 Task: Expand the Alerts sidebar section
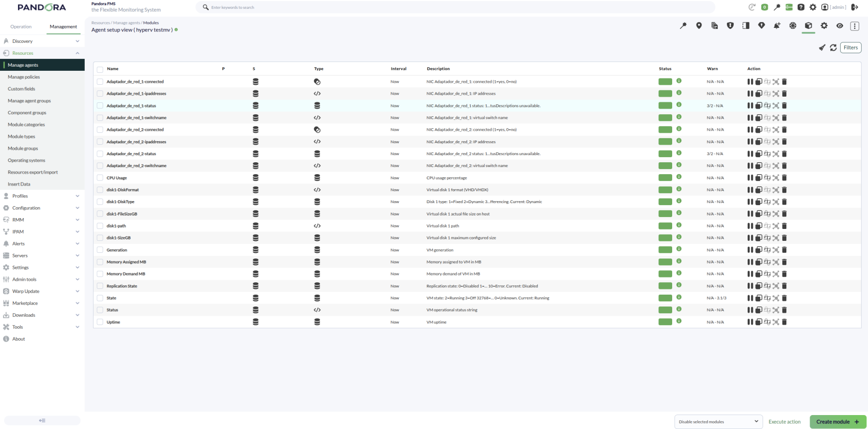click(42, 243)
